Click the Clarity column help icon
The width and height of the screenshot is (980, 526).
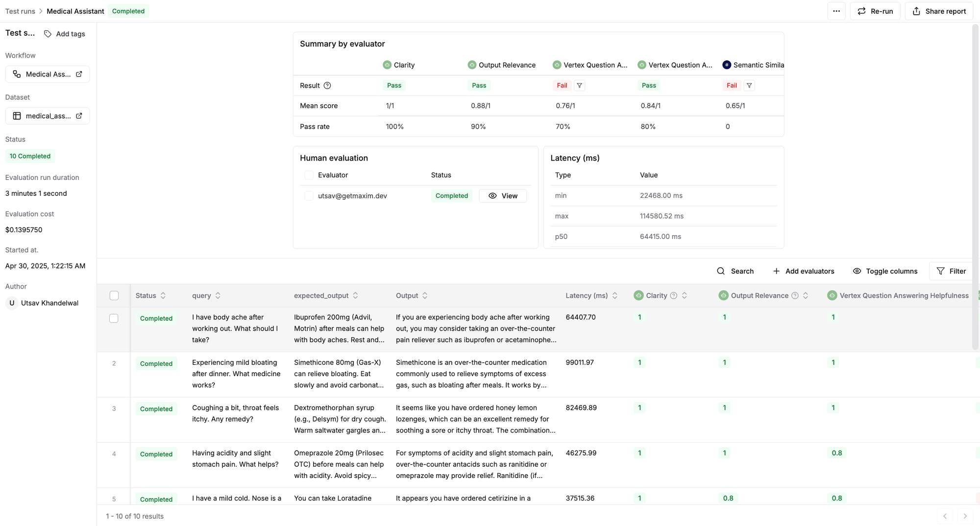click(674, 296)
